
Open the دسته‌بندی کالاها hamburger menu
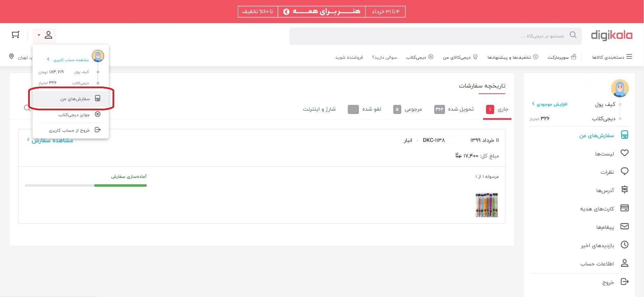click(612, 57)
